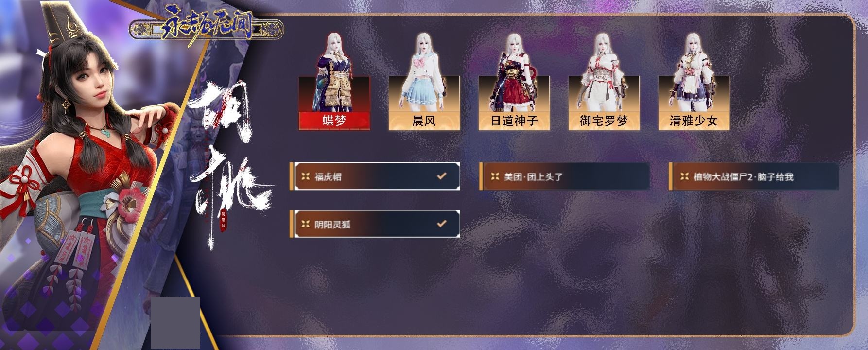
Task: Switch to the 日道神子 skin label
Action: click(x=514, y=121)
